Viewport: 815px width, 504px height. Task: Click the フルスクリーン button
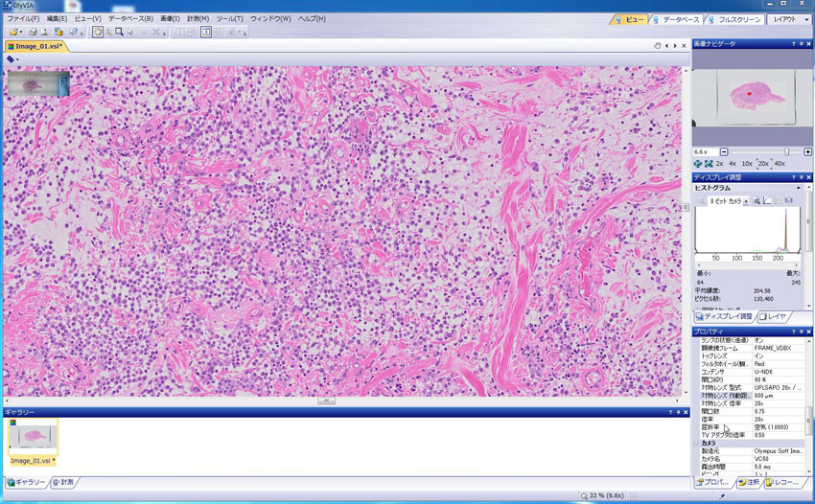733,19
